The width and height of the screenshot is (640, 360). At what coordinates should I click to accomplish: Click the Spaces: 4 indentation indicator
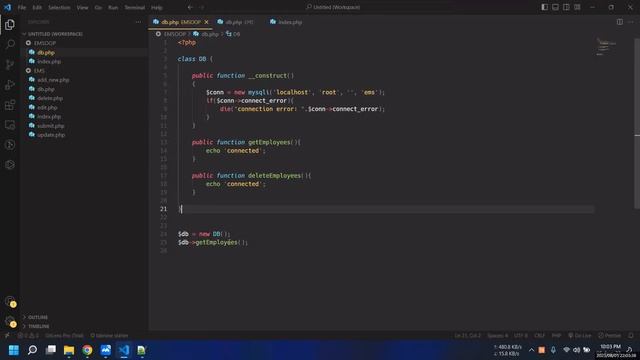tap(498, 336)
